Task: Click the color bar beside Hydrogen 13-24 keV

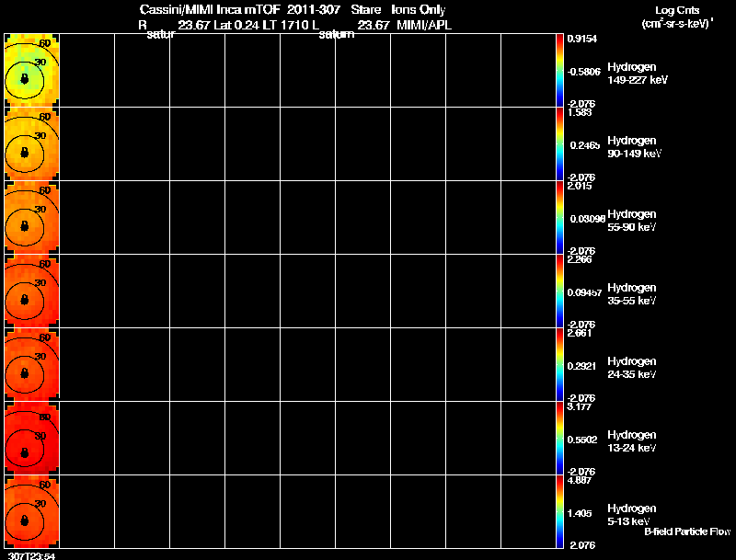Action: click(559, 439)
